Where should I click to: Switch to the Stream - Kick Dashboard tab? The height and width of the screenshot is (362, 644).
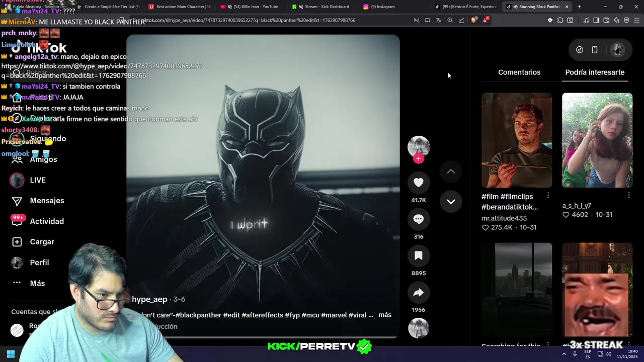[x=322, y=7]
